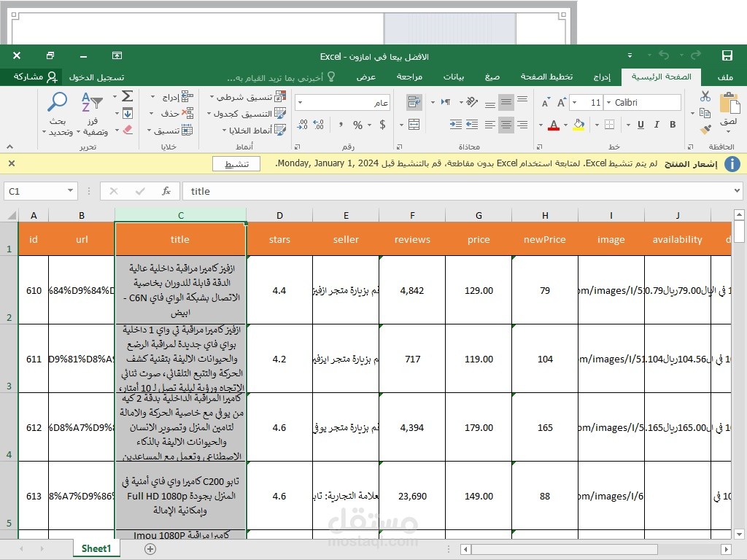Click the price cell 129.00
The image size is (747, 560).
tap(479, 290)
